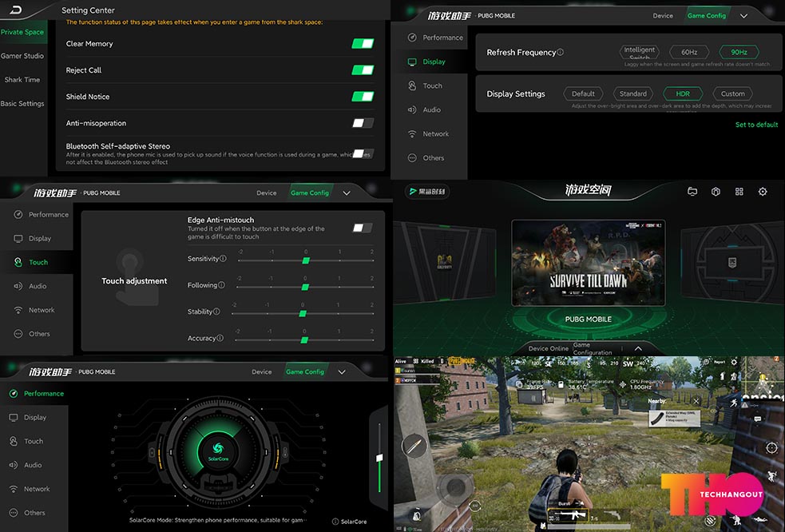The height and width of the screenshot is (532, 785).
Task: Select the left game card in game space
Action: click(x=445, y=263)
